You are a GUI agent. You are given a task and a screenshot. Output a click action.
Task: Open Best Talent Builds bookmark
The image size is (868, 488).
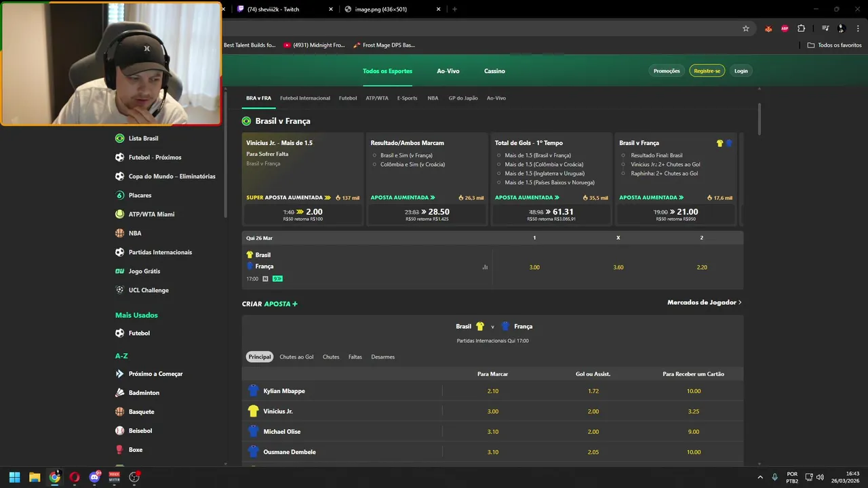250,45
